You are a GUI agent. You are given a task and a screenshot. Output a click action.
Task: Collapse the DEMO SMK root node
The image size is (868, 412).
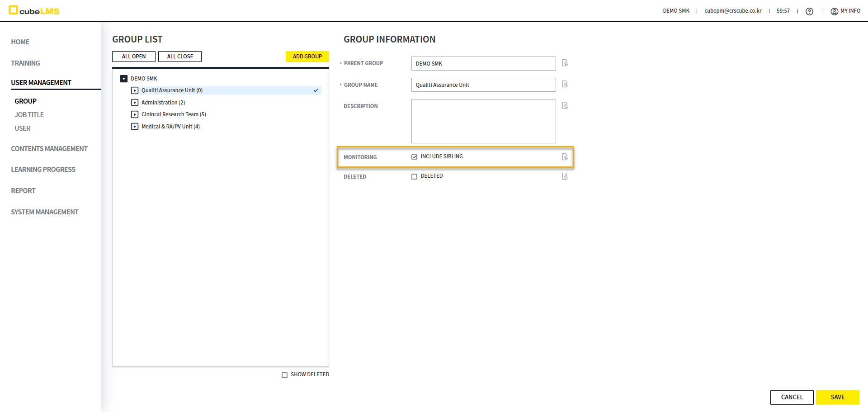coord(124,79)
